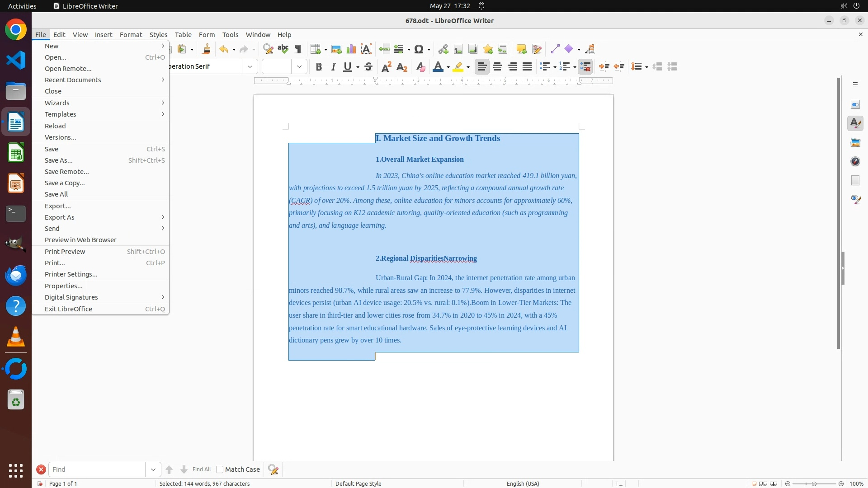Screen dimensions: 868x488
Task: Open font color dropdown arrow
Action: tap(448, 67)
